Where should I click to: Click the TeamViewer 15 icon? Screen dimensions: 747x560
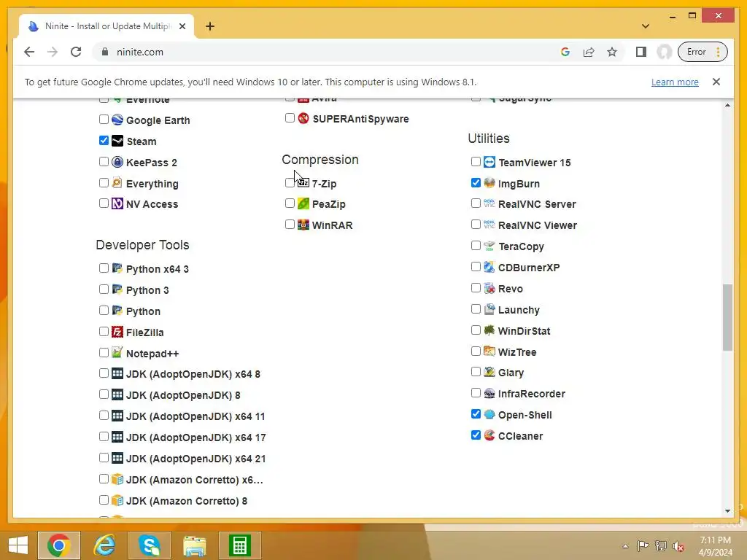point(489,162)
